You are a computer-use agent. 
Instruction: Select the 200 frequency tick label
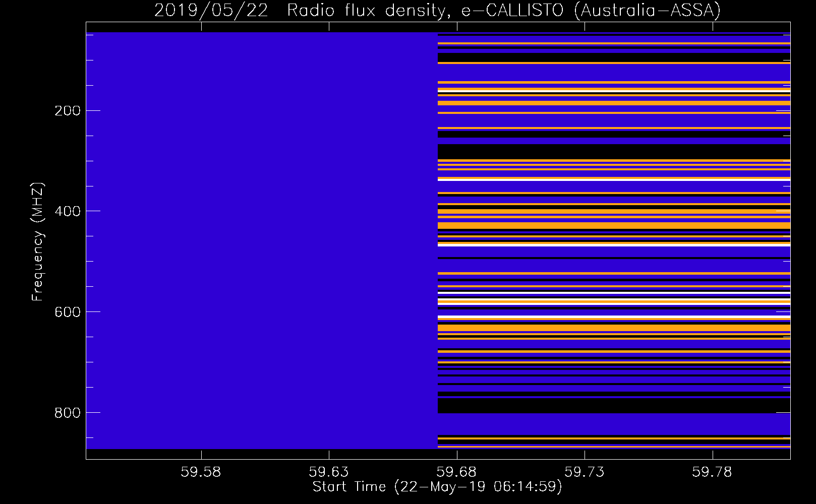click(68, 111)
